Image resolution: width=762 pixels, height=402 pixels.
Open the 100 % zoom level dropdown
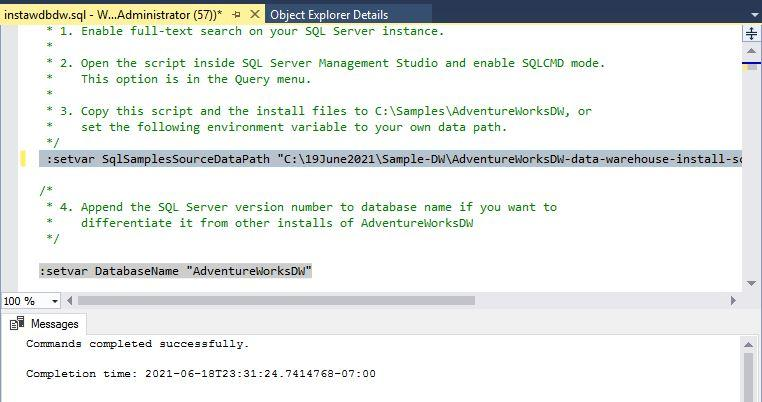54,301
